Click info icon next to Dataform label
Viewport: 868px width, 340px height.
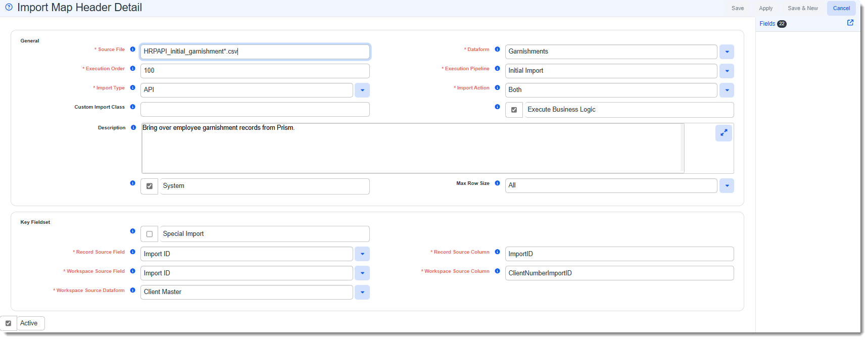pyautogui.click(x=497, y=50)
